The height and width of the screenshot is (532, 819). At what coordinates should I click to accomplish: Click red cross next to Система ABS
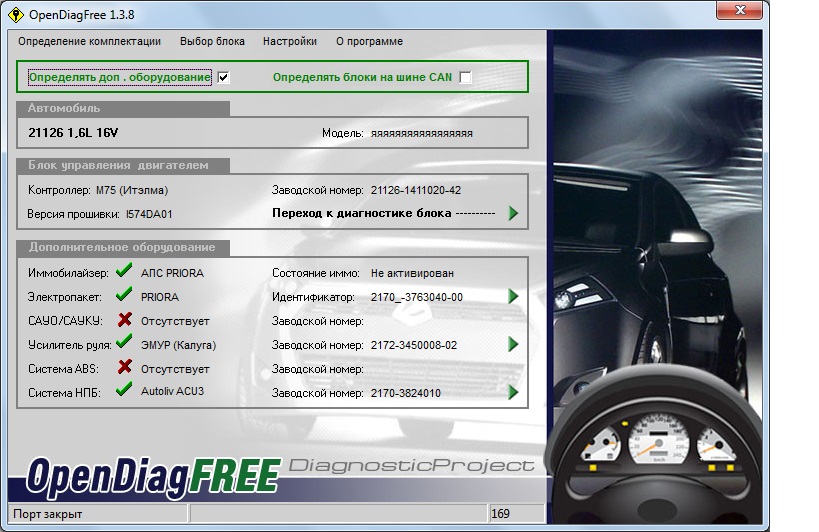pyautogui.click(x=124, y=367)
